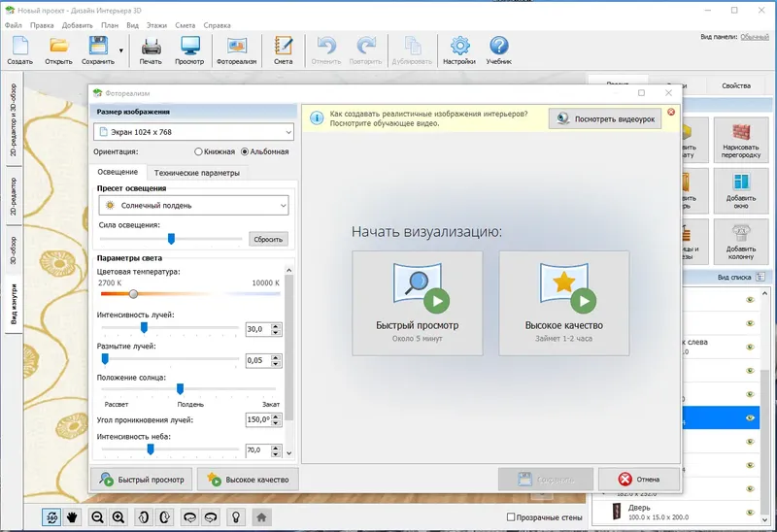The width and height of the screenshot is (777, 532).
Task: Start the large Быстрый просмотр visualization tile
Action: coord(418,303)
